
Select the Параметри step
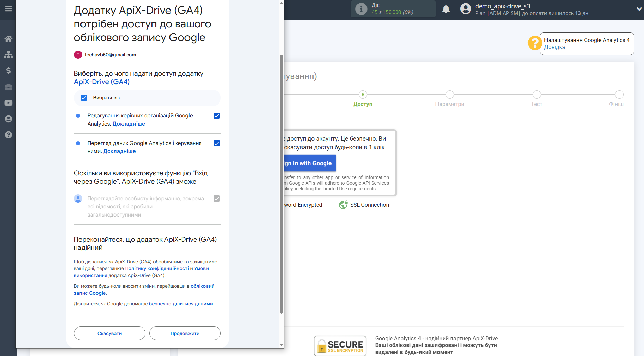450,98
